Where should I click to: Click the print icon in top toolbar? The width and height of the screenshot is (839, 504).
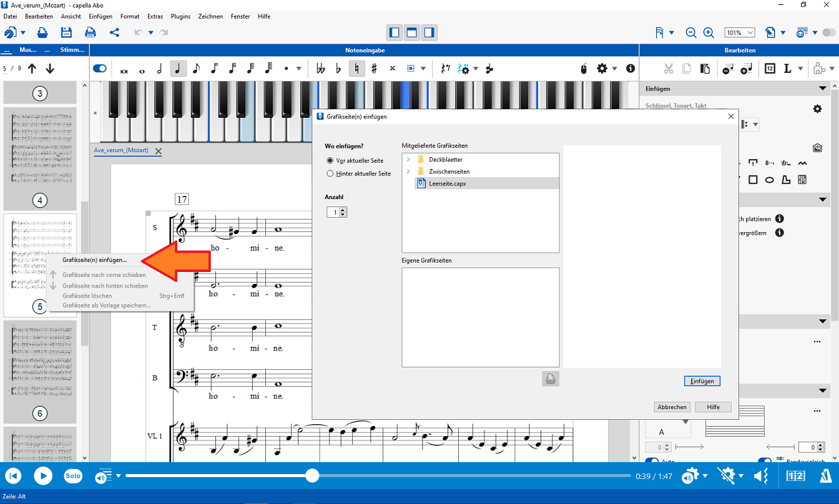coord(91,32)
